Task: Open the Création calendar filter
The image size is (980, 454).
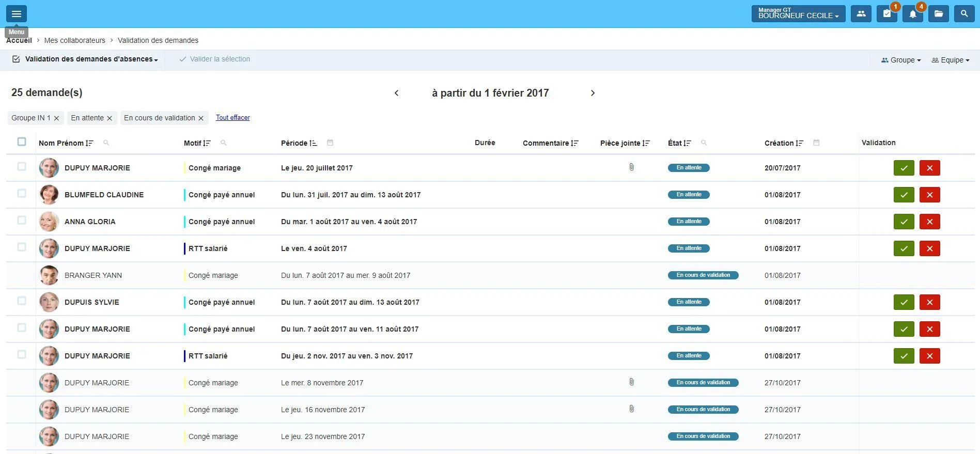Action: [816, 143]
